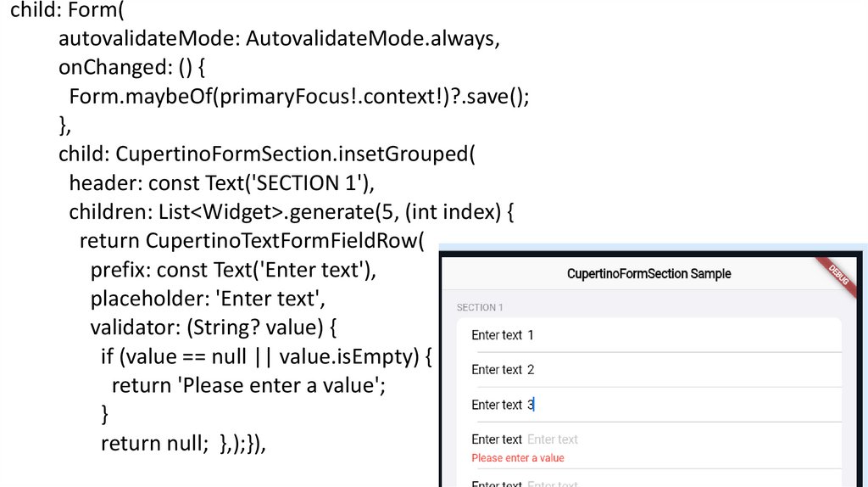The height and width of the screenshot is (487, 868).
Task: Click the Form.maybeOf save code line
Action: click(299, 97)
